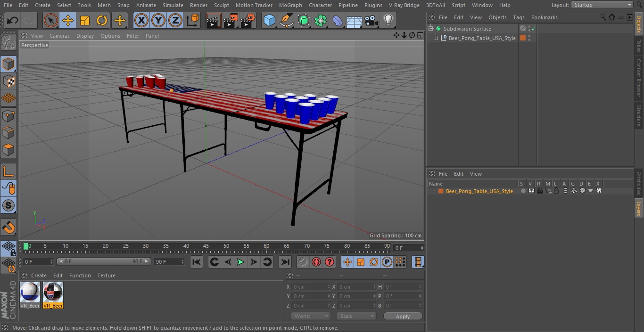
Task: Add a Camera object
Action: (x=372, y=20)
